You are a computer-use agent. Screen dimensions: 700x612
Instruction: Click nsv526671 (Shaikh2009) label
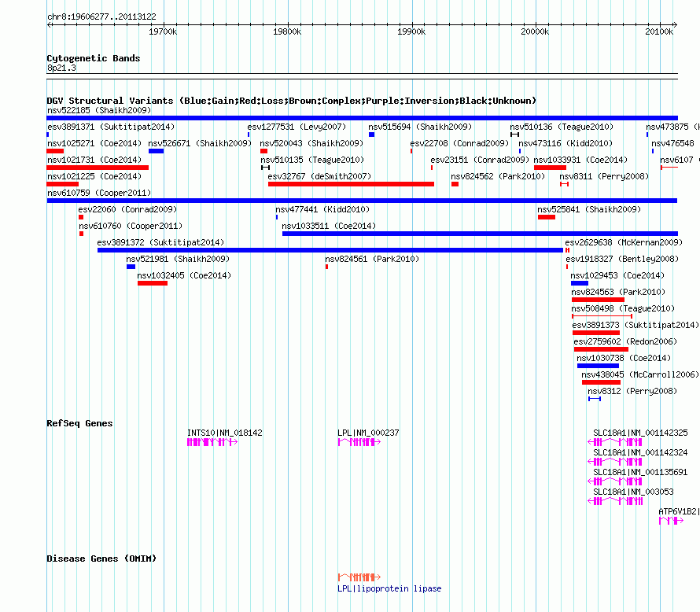coord(200,143)
